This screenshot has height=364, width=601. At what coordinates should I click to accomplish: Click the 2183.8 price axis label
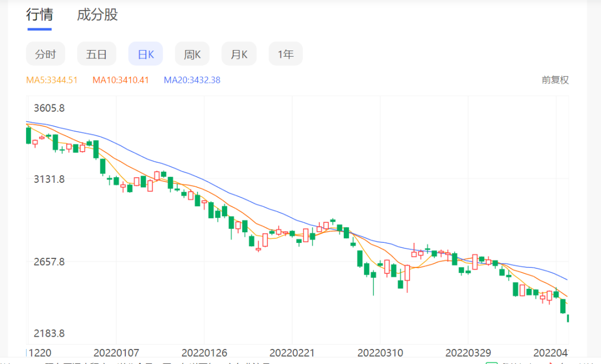click(x=50, y=333)
